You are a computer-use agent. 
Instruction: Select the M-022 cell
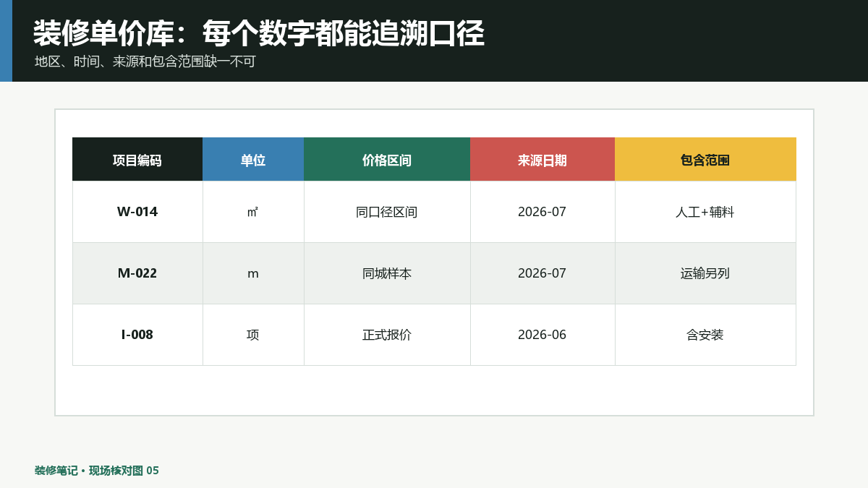click(x=137, y=273)
